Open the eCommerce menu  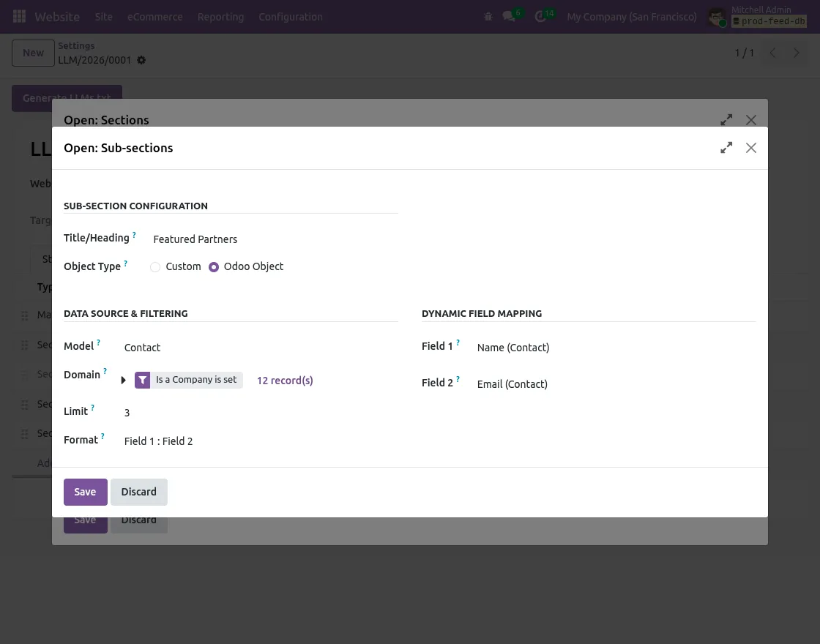pyautogui.click(x=154, y=17)
